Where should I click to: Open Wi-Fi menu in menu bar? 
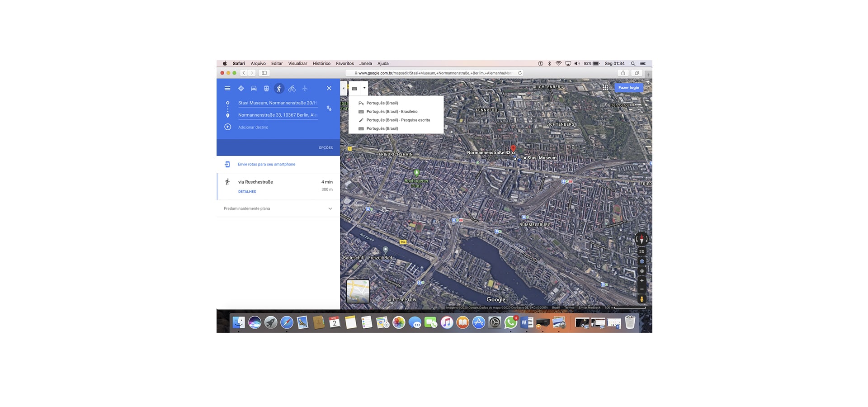pyautogui.click(x=559, y=64)
